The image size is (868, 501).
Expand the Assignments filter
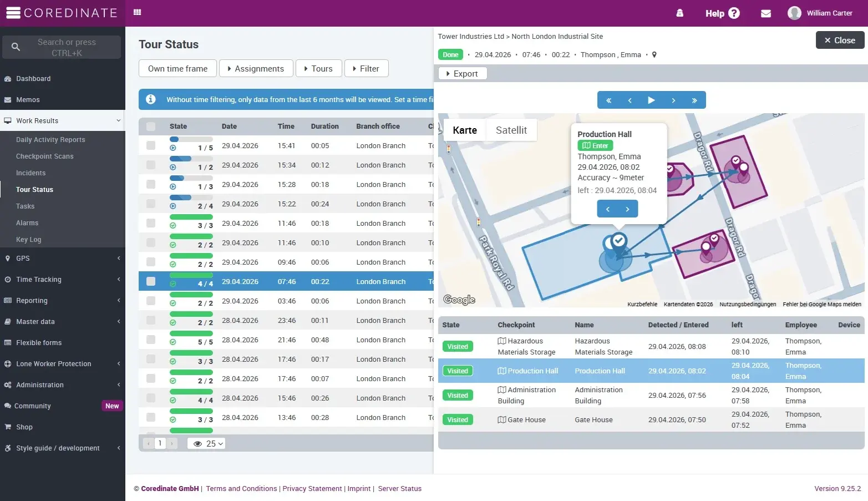(256, 69)
